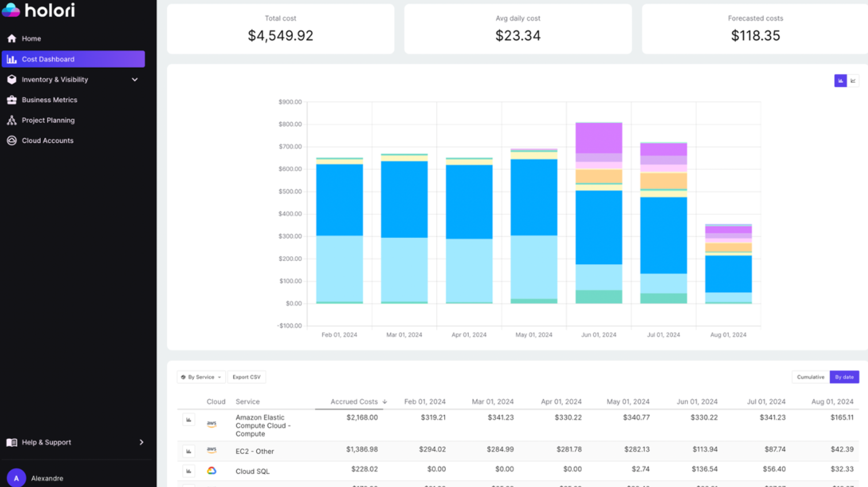Switch chart to line view
This screenshot has height=487, width=868.
coord(854,80)
